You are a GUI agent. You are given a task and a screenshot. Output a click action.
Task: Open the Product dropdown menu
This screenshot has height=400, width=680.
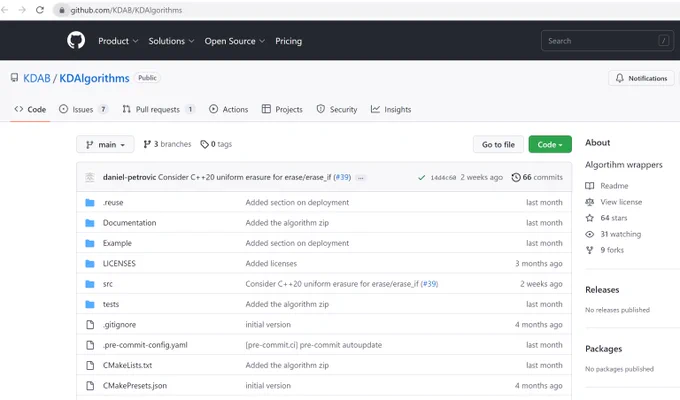coord(118,41)
